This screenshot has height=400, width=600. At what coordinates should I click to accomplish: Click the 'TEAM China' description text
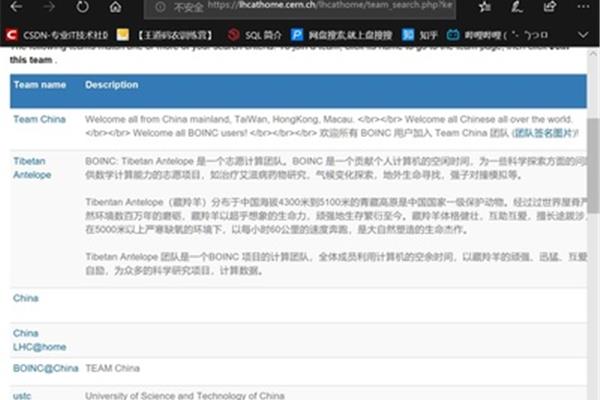(x=112, y=368)
